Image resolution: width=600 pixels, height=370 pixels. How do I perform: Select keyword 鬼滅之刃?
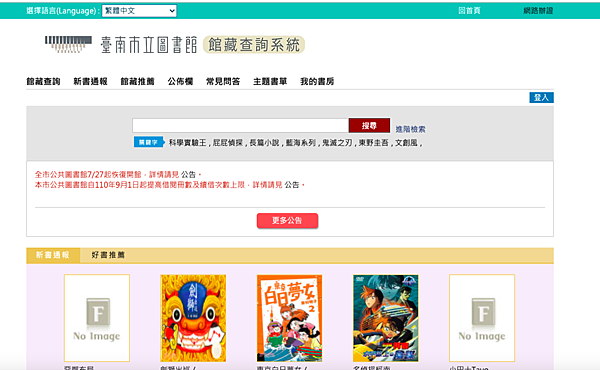(337, 143)
